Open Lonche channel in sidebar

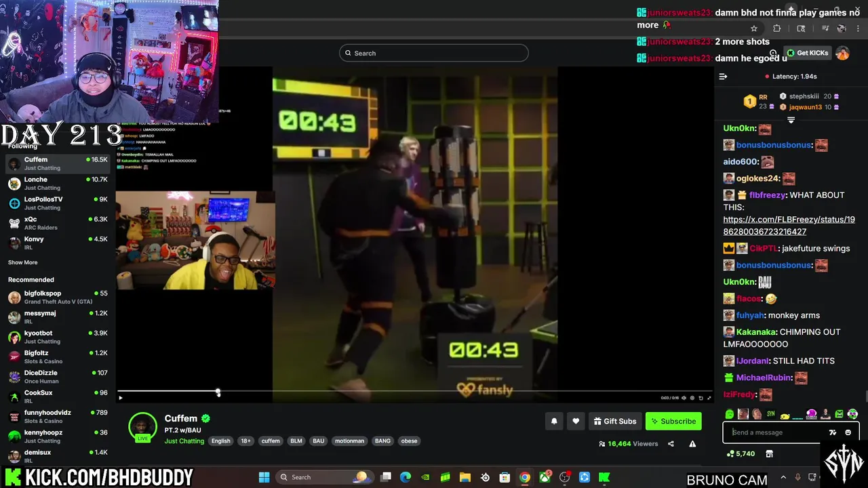(58, 183)
